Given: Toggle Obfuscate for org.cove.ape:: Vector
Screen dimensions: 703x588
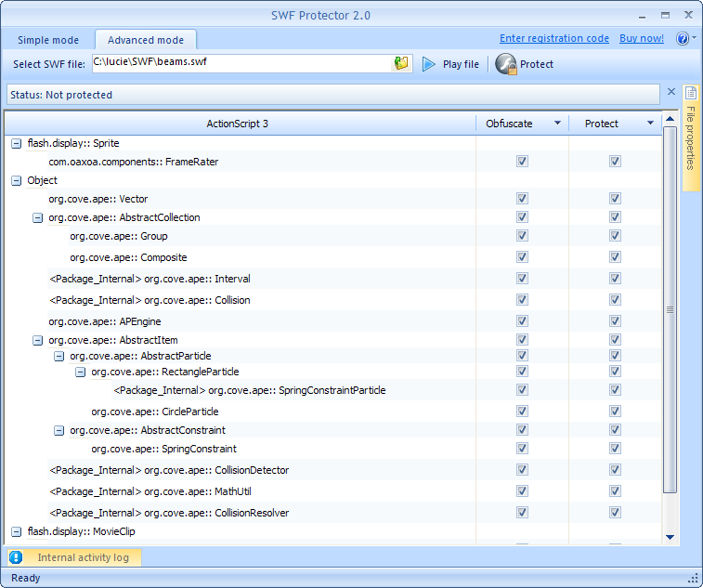Looking at the screenshot, I should pyautogui.click(x=522, y=198).
